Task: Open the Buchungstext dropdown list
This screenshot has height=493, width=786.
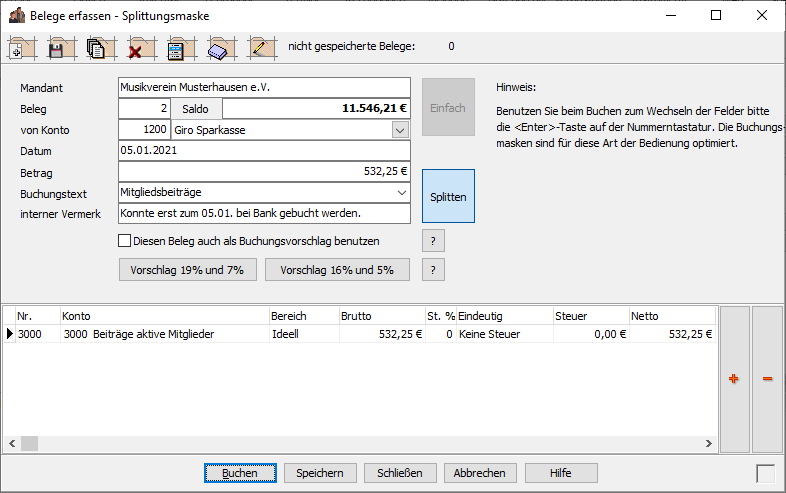Action: tap(401, 191)
